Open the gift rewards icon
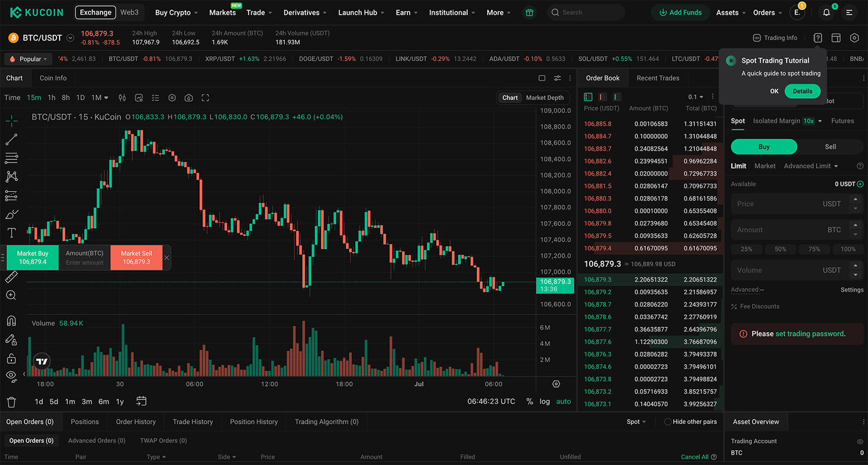 click(529, 12)
